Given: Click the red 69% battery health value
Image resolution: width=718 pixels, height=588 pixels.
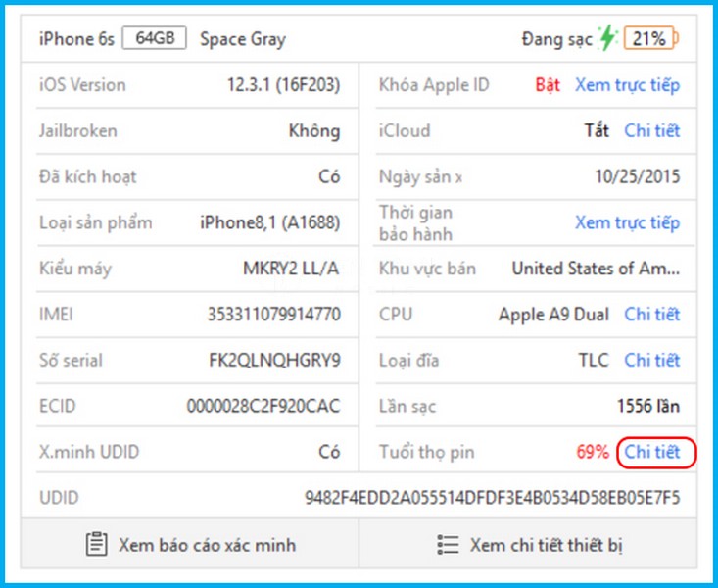Looking at the screenshot, I should click(593, 452).
